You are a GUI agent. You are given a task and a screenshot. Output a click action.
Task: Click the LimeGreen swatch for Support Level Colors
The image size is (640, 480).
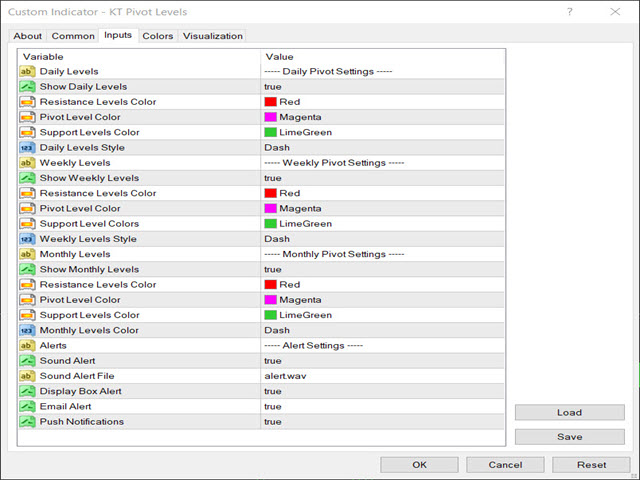tap(271, 224)
